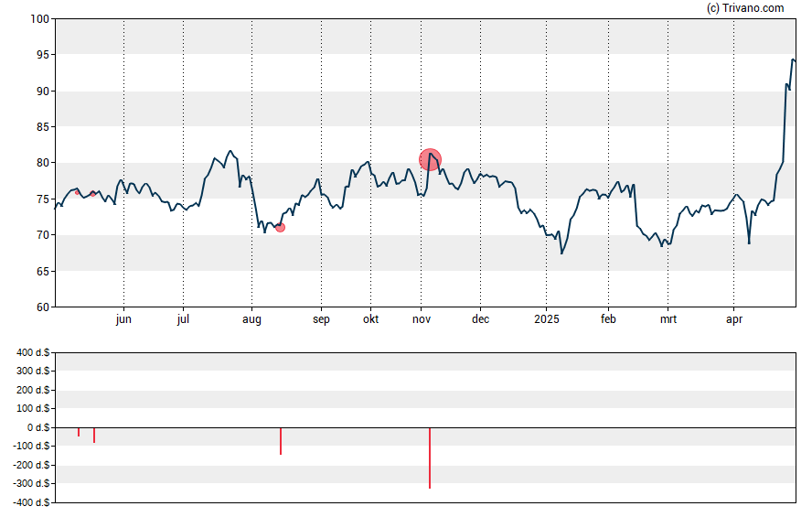Click the '65' price axis label
The width and height of the screenshot is (812, 517).
pos(42,272)
